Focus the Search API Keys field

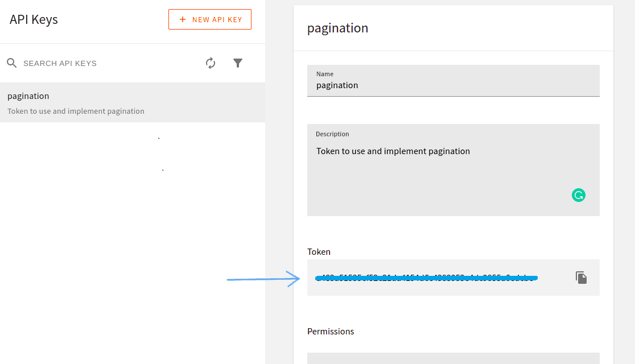(102, 63)
